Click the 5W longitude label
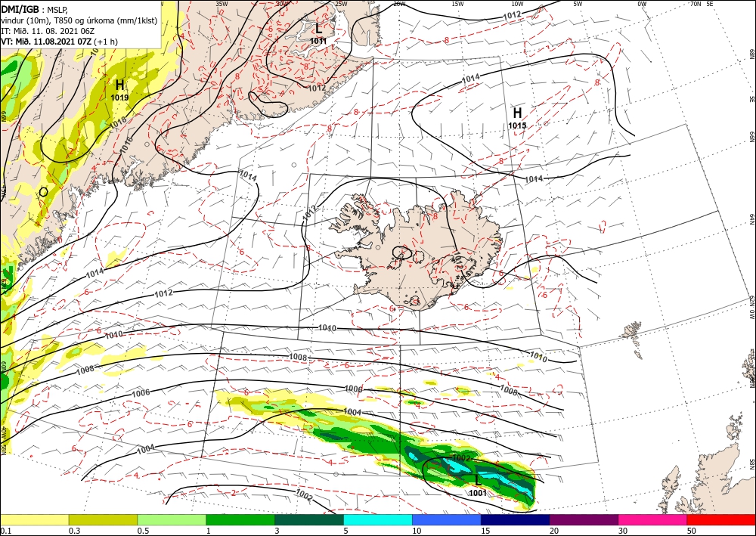This screenshot has width=756, height=536. [x=578, y=4]
